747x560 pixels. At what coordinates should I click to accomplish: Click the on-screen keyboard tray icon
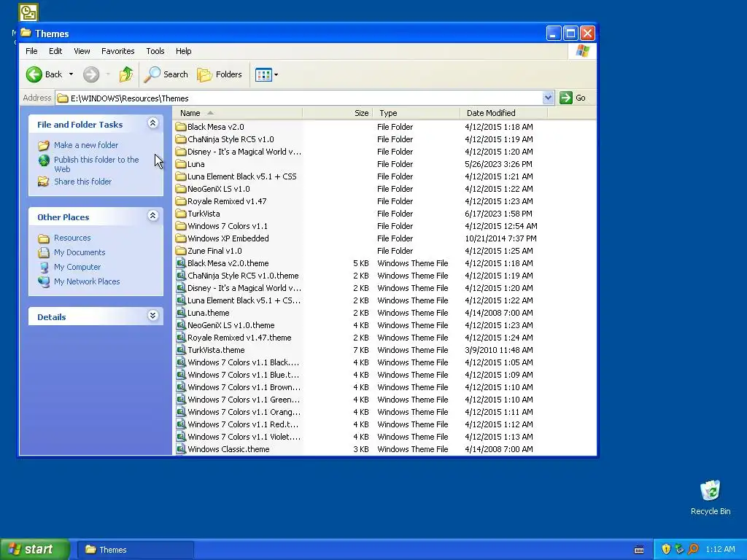(x=639, y=550)
